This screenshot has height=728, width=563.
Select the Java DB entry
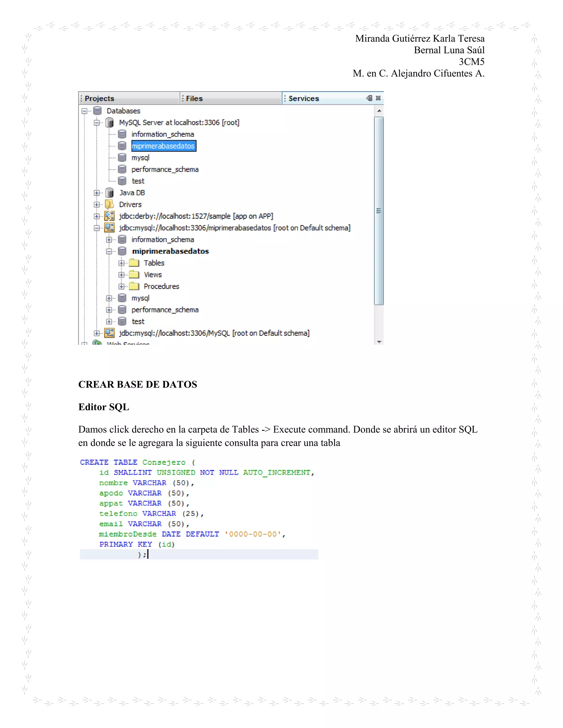click(132, 193)
